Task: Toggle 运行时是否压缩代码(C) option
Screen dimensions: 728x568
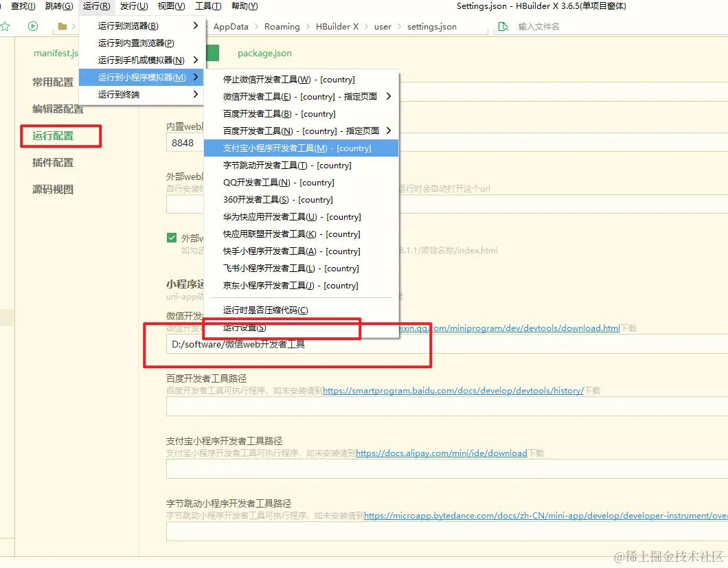Action: 301,310
